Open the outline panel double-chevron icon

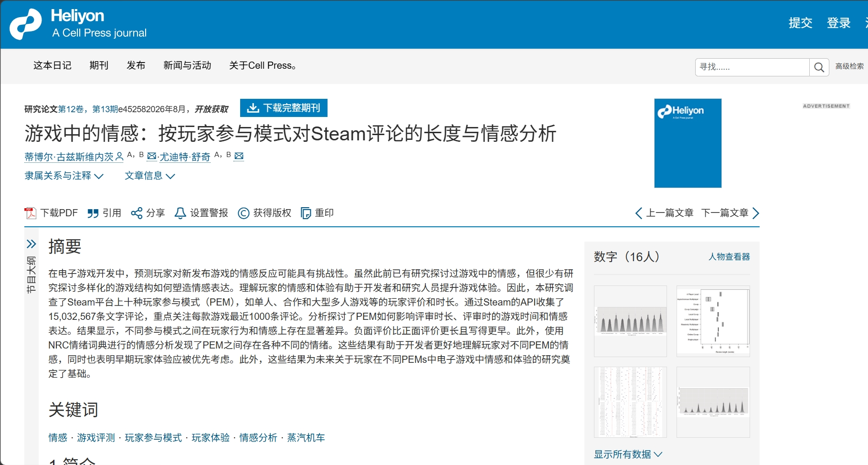[x=31, y=244]
